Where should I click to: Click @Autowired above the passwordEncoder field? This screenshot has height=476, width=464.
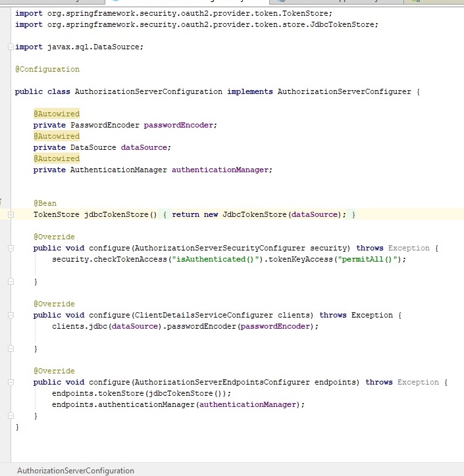pos(57,114)
